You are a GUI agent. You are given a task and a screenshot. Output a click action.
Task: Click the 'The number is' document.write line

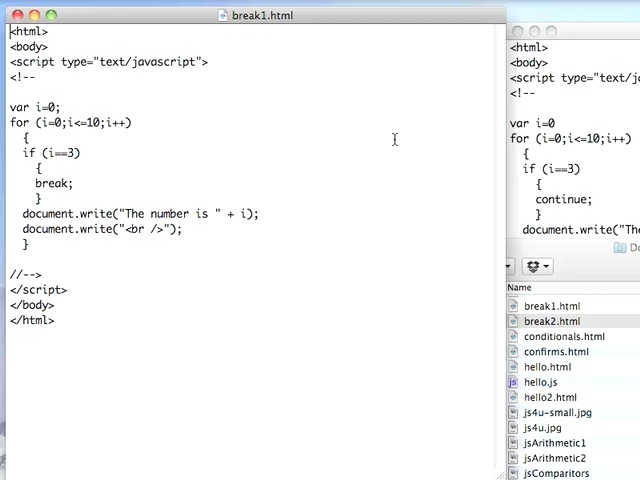tap(140, 214)
